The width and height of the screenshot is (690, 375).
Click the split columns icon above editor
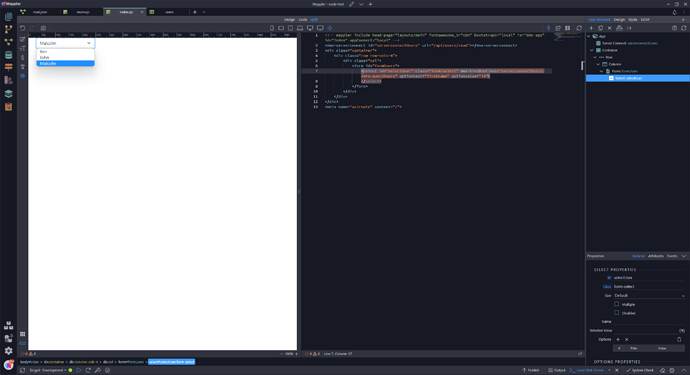tap(568, 28)
